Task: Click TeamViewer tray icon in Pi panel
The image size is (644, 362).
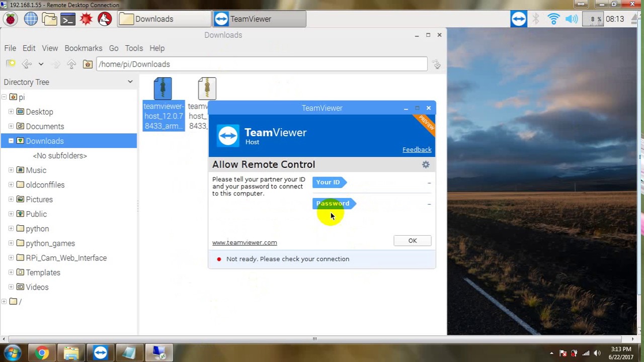Action: 519,19
